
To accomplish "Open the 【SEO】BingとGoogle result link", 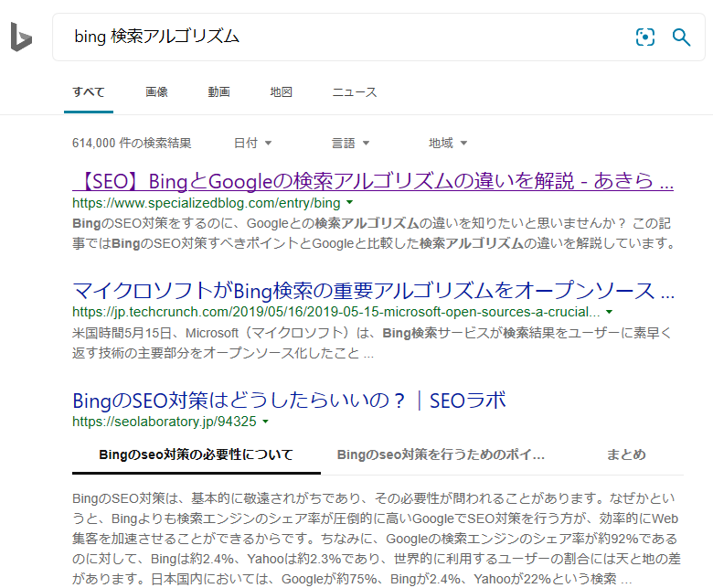I will (x=373, y=181).
